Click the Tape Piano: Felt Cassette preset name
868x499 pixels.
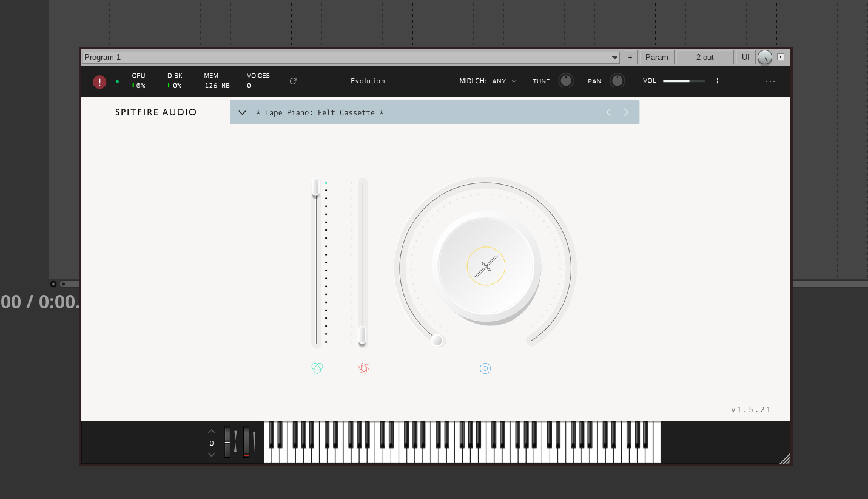320,113
